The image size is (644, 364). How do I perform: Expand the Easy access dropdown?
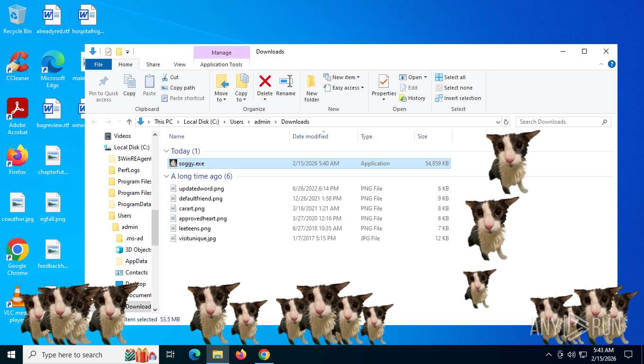click(362, 88)
